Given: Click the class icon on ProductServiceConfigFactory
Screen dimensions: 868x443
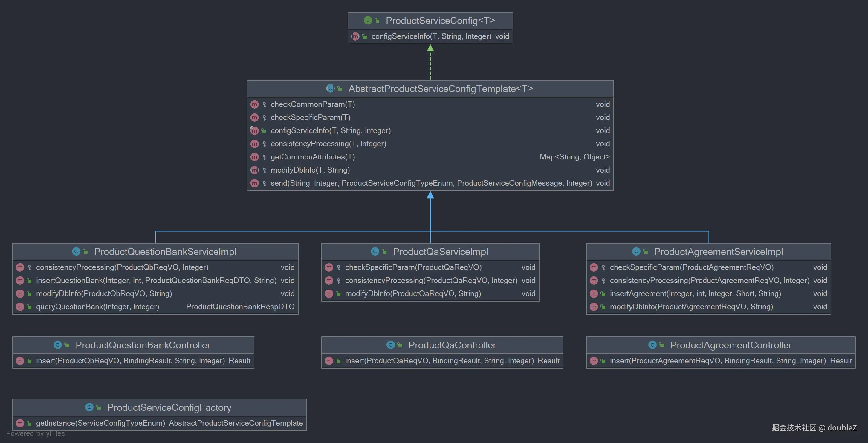Looking at the screenshot, I should coord(89,407).
